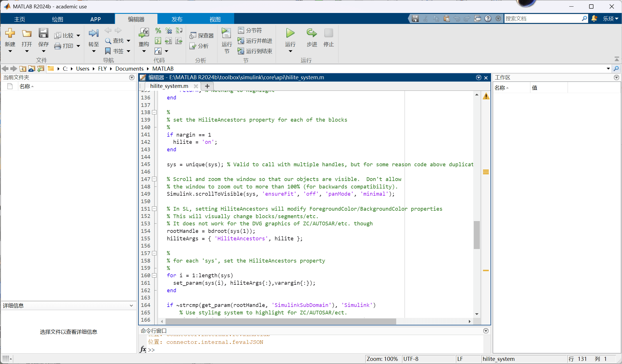Click the 探查器 (Profiler) button
Screen dimensions: 622x364
pos(202,36)
